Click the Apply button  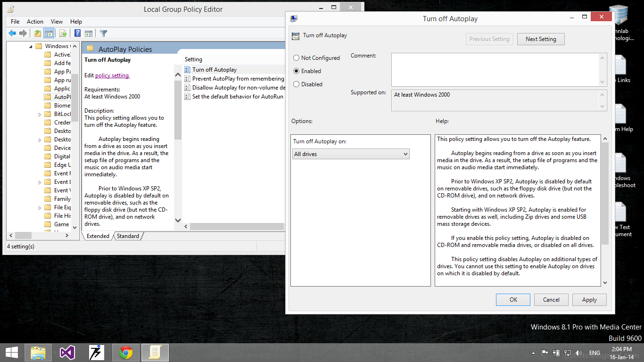pos(589,300)
